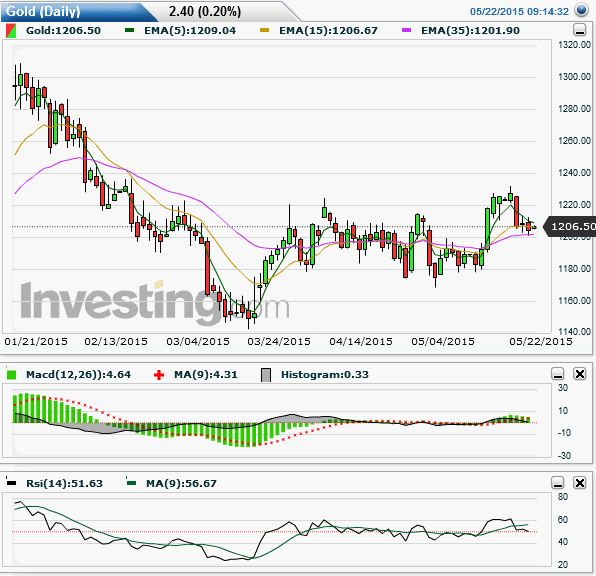Click the 1206.50 current price tag
Viewport: 596px width, 576px height.
570,227
